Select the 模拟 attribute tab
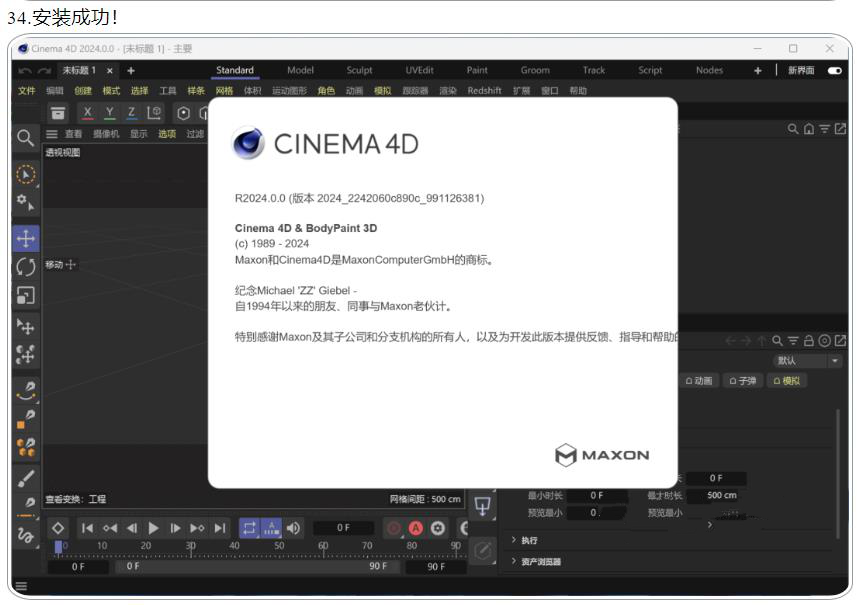 coord(787,381)
